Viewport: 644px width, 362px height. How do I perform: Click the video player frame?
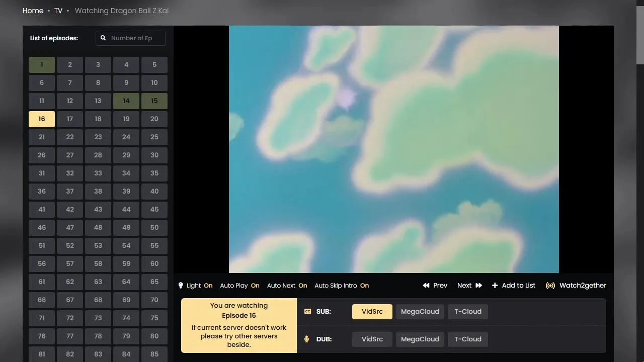click(x=393, y=149)
